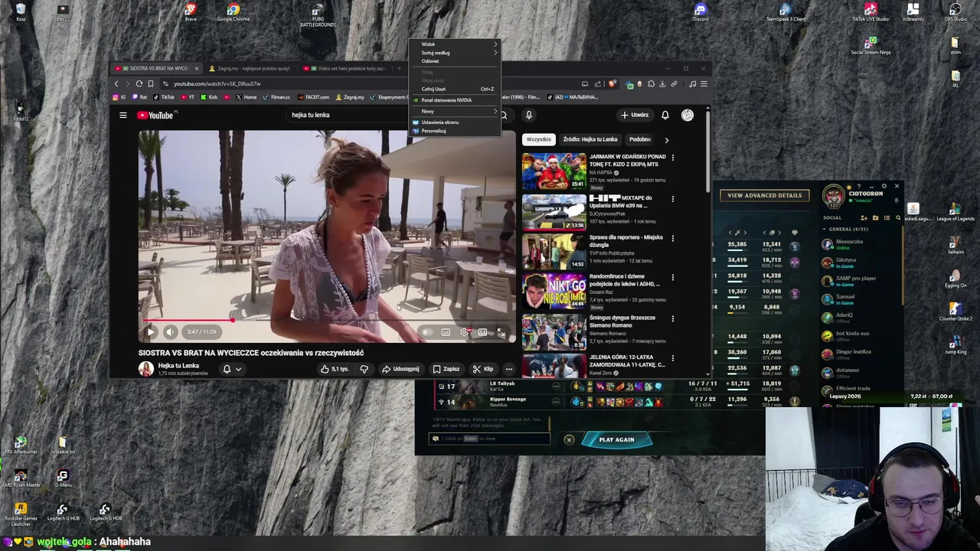Viewport: 980px width, 551px height.
Task: Open Panel sterowania NVIDIA from context menu
Action: coord(455,100)
